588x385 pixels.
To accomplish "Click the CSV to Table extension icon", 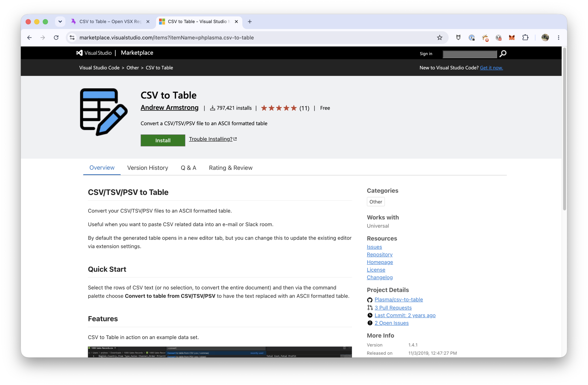I will click(x=104, y=112).
